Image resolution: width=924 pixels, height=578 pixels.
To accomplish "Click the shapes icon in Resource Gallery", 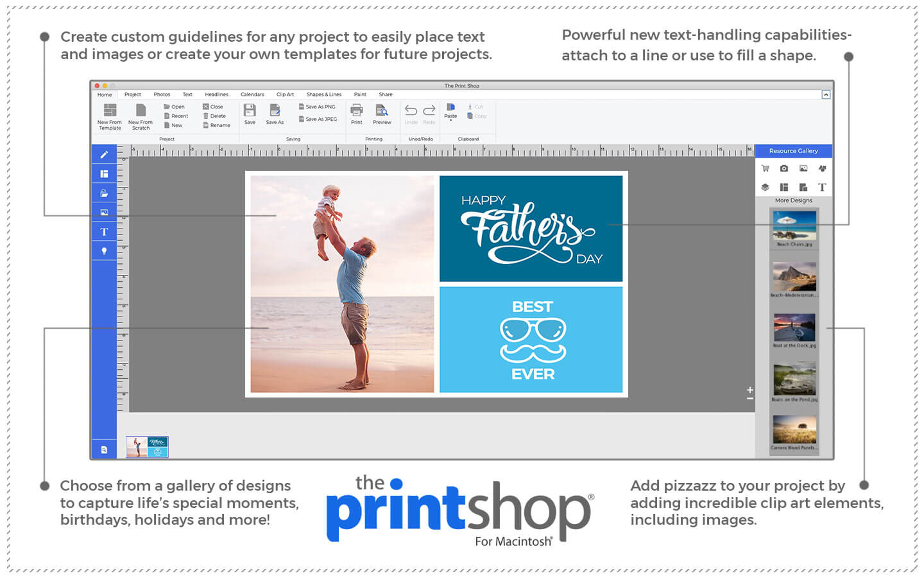I will tap(822, 168).
